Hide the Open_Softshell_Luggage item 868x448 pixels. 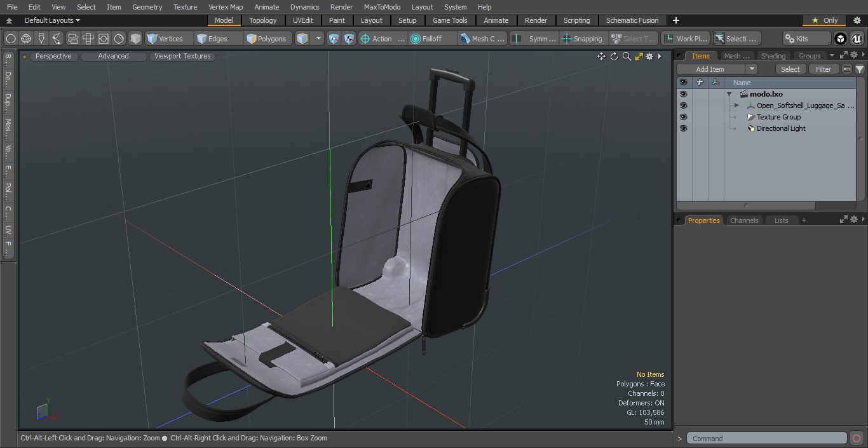pos(683,105)
